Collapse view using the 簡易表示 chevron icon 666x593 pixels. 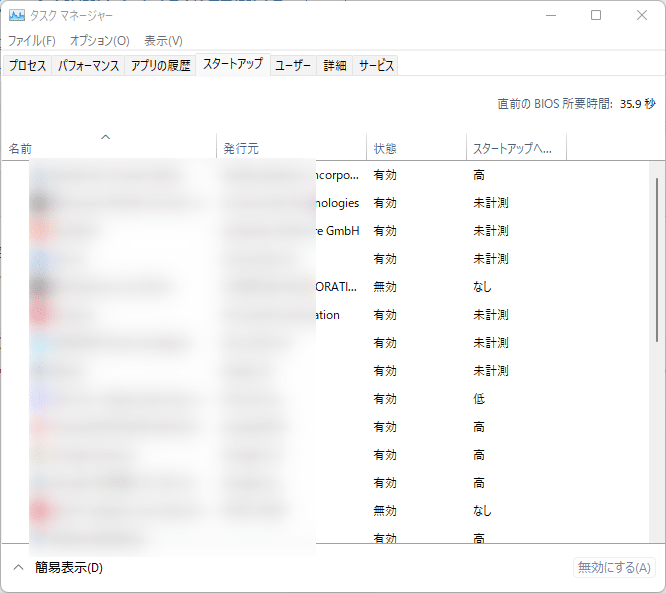[18, 568]
